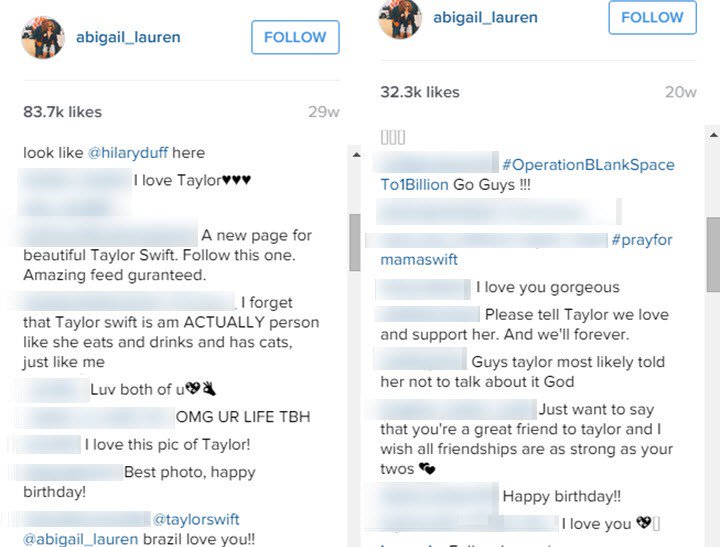Click the mamaswift hashtag continuation

pos(419,259)
